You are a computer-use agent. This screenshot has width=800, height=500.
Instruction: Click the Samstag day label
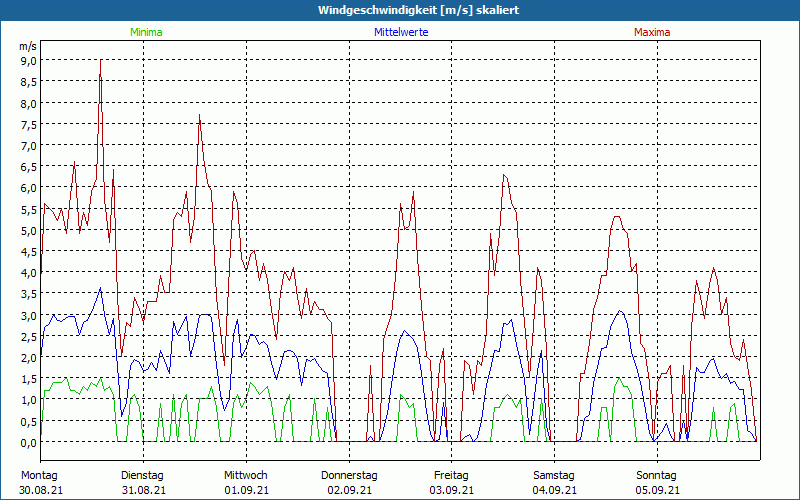[x=554, y=476]
